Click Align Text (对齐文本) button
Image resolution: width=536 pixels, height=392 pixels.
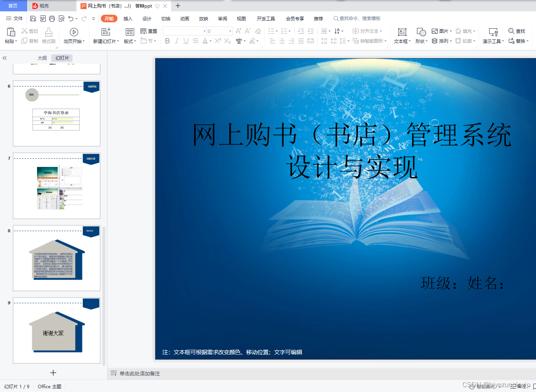368,31
